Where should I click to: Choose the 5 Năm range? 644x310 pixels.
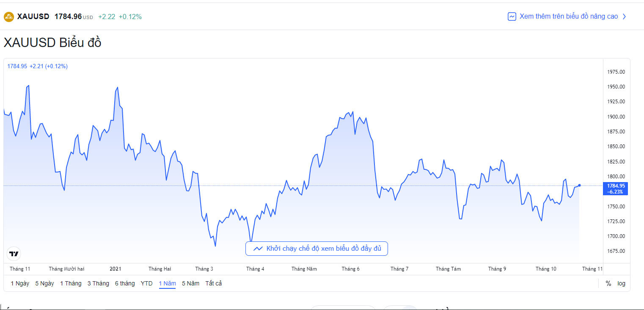pos(190,283)
